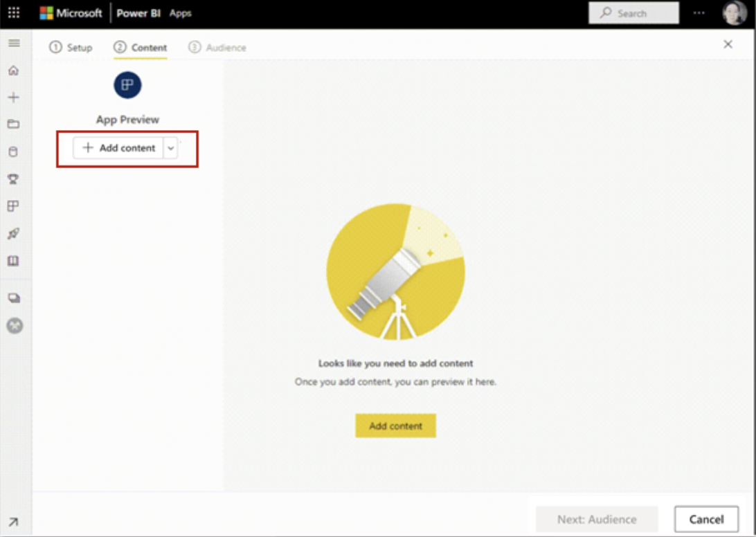
Task: Select the Metrics (goals) icon in the sidebar
Action: (x=15, y=178)
